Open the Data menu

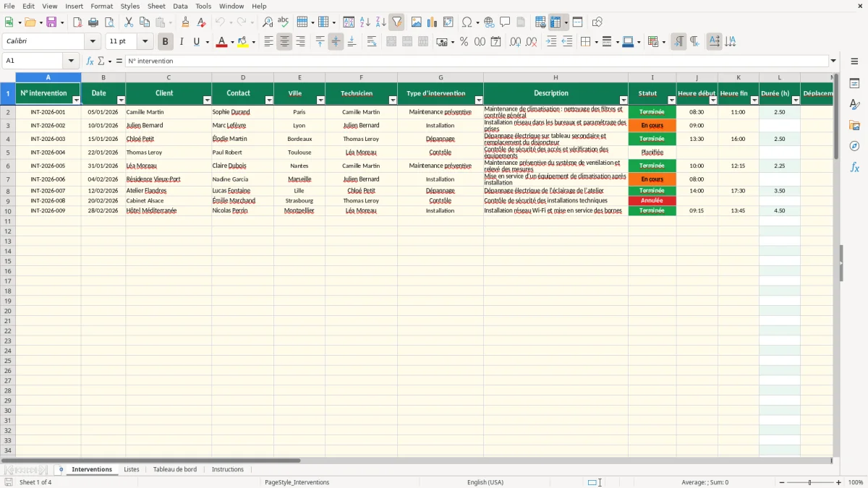180,6
